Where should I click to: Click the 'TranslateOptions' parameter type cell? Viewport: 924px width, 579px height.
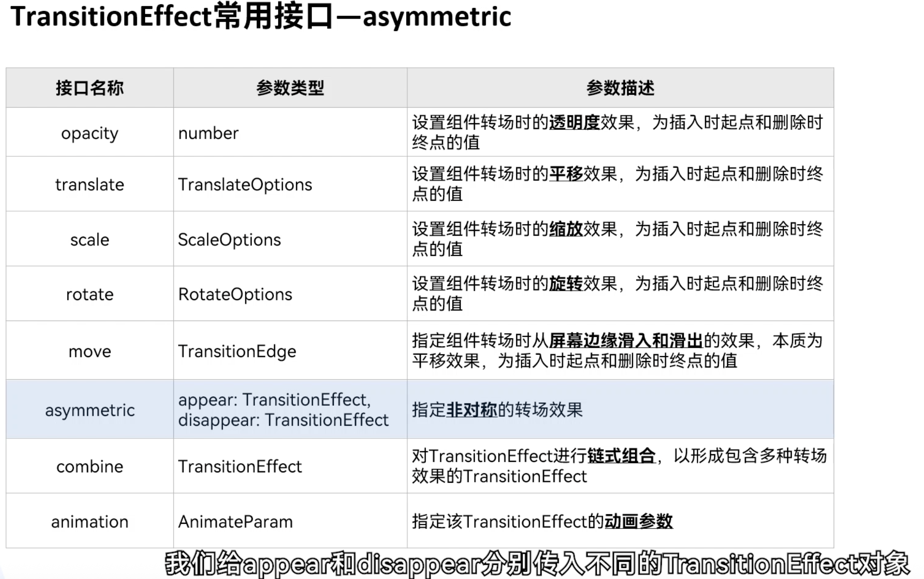pyautogui.click(x=245, y=185)
